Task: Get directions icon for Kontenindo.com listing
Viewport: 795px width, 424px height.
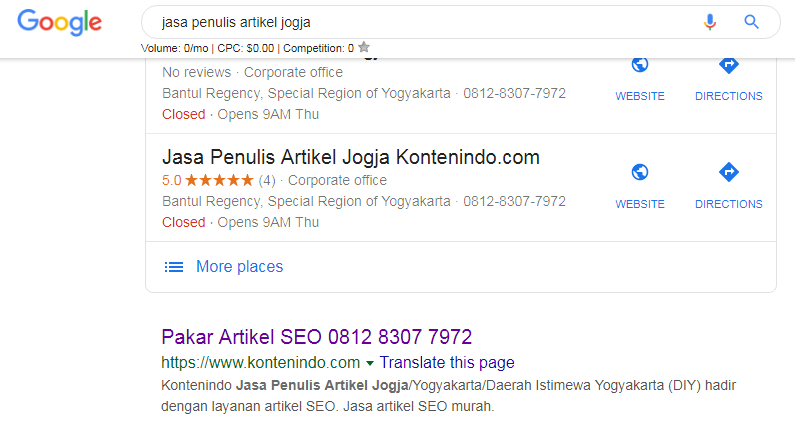Action: [x=729, y=172]
